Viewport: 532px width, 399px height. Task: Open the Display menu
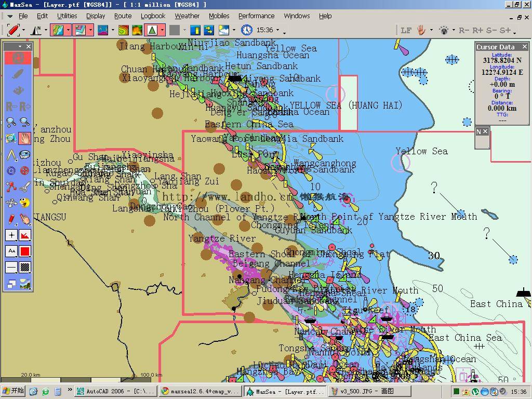(x=96, y=16)
